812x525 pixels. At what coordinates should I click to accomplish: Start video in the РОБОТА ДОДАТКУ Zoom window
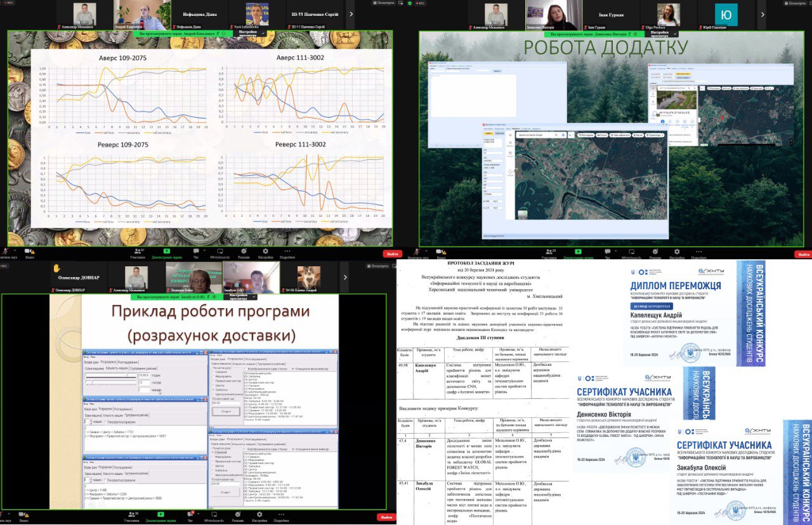click(441, 252)
